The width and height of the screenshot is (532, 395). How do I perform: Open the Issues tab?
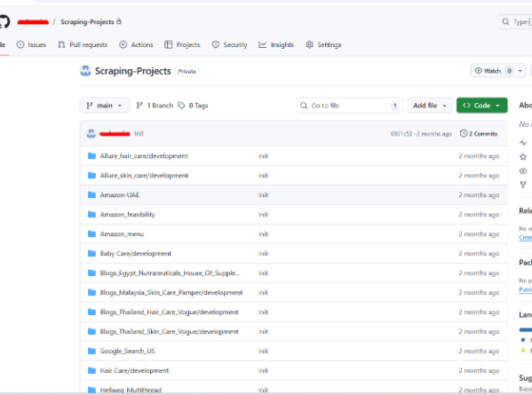(x=31, y=44)
